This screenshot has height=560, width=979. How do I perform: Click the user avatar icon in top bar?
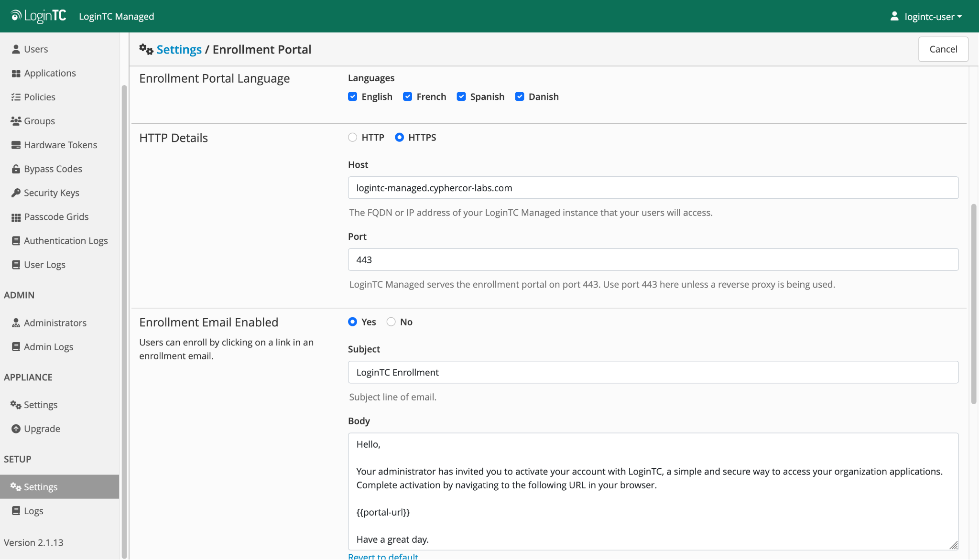894,16
